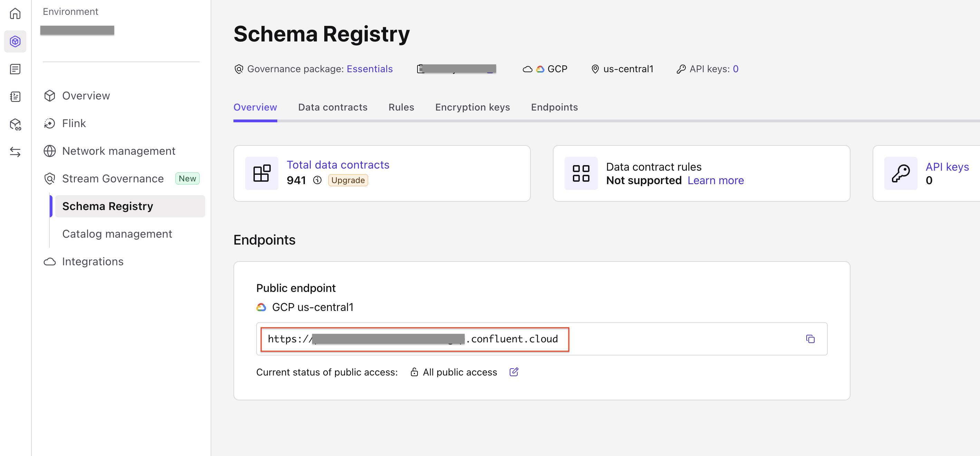Click the API keys count 0 link in header
The height and width of the screenshot is (456, 980).
pos(736,69)
